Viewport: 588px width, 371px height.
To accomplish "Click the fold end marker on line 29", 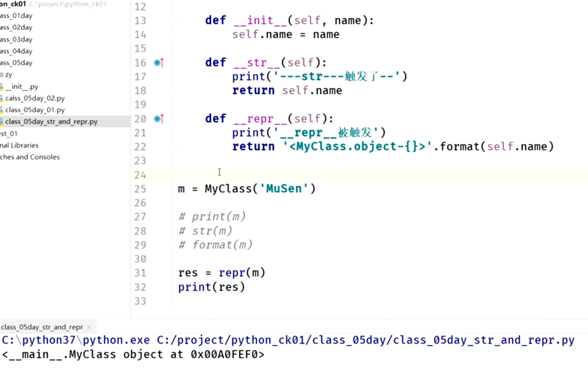I will 173,245.
